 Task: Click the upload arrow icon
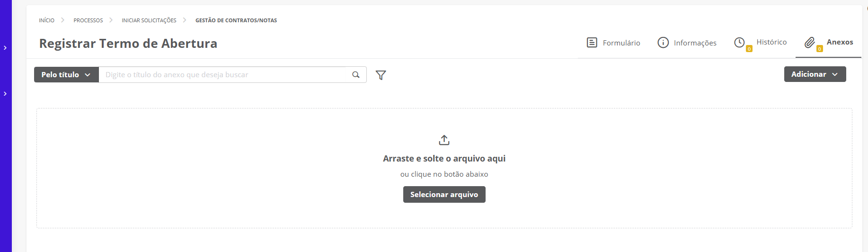coord(444,140)
